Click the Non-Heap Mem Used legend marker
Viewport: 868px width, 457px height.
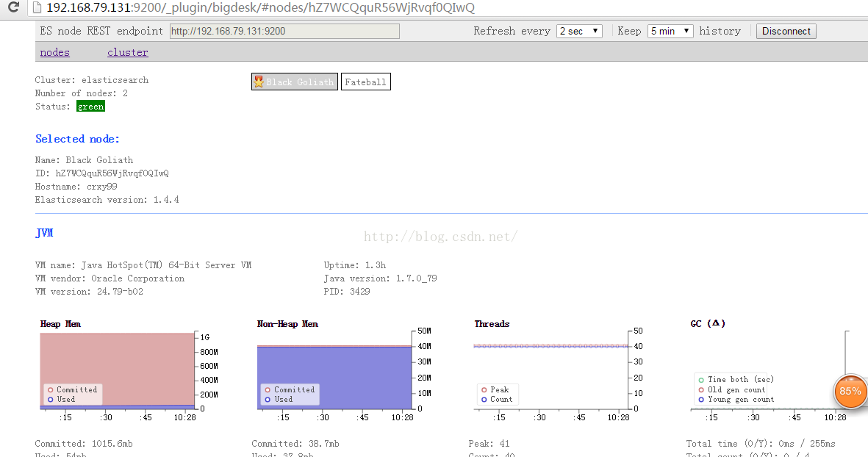pos(268,400)
